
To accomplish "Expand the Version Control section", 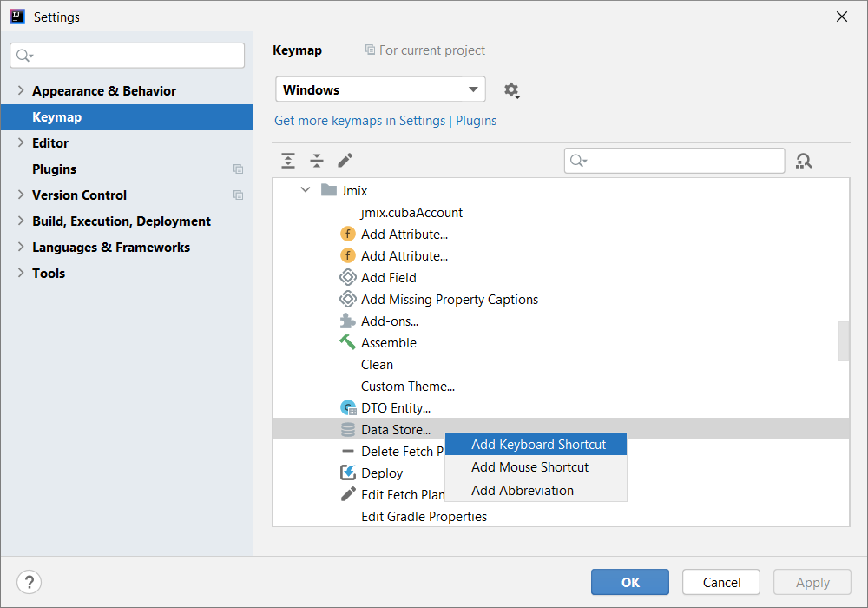I will tap(21, 195).
